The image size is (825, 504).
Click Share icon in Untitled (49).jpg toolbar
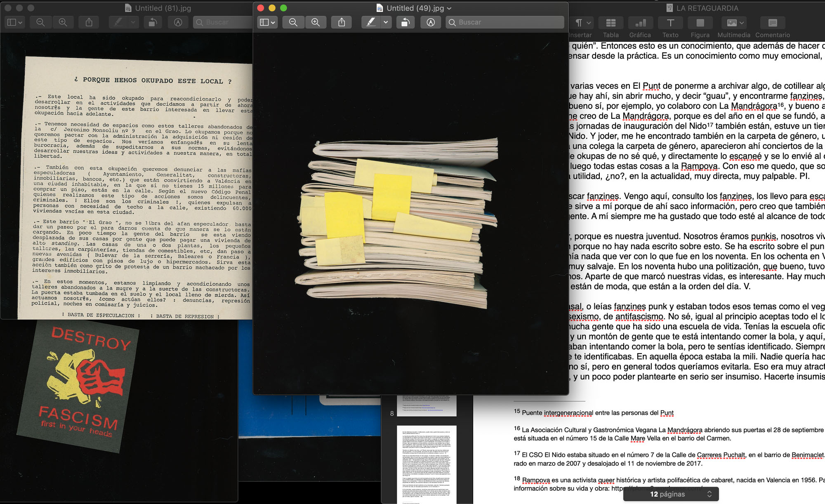coord(342,22)
